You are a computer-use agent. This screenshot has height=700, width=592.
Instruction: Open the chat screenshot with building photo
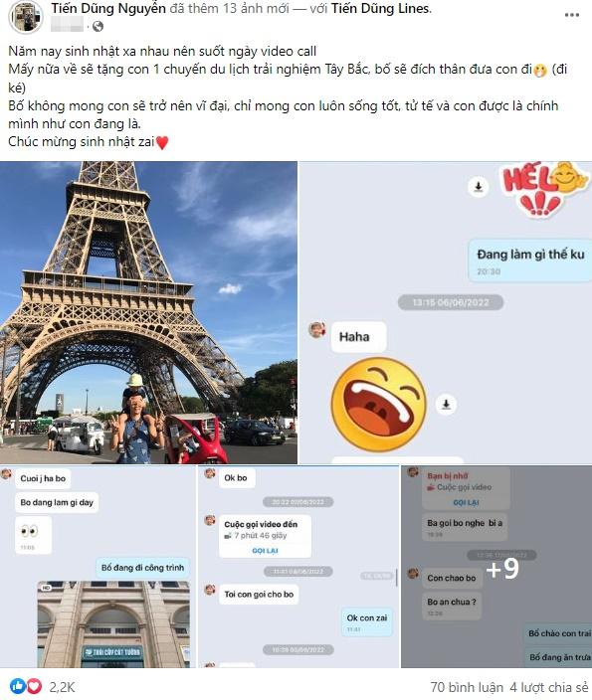98,567
